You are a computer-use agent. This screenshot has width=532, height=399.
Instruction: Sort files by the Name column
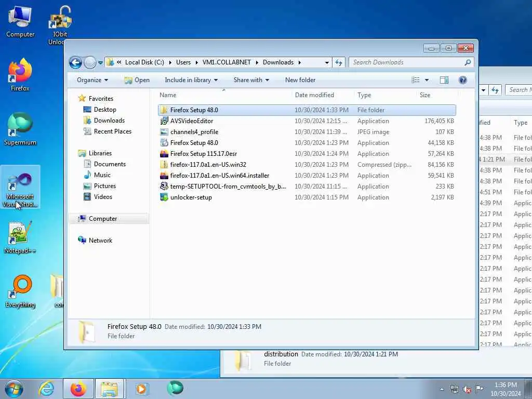click(x=224, y=95)
